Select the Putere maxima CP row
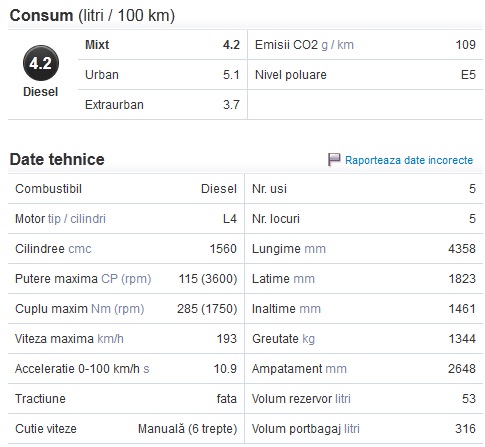This screenshot has width=485, height=447. pos(126,279)
